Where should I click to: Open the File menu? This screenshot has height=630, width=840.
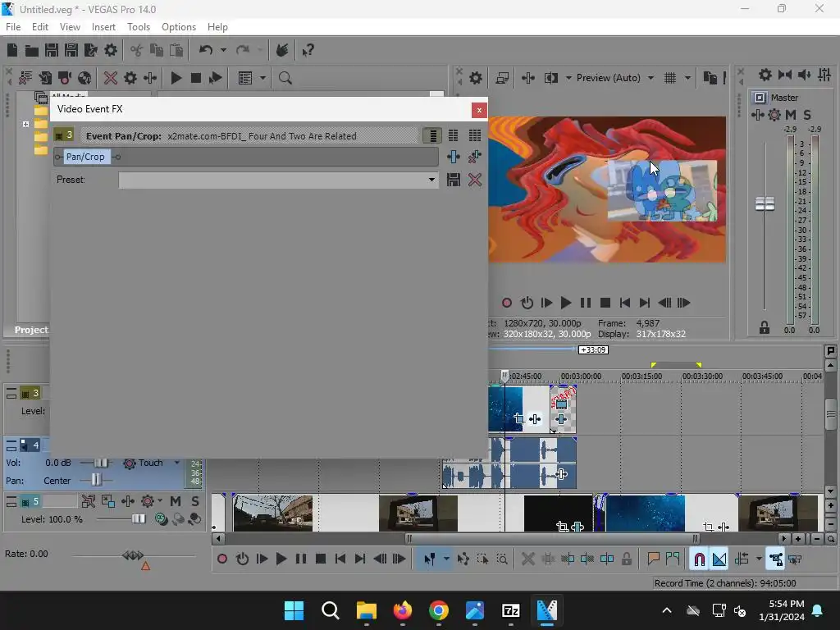tap(13, 27)
